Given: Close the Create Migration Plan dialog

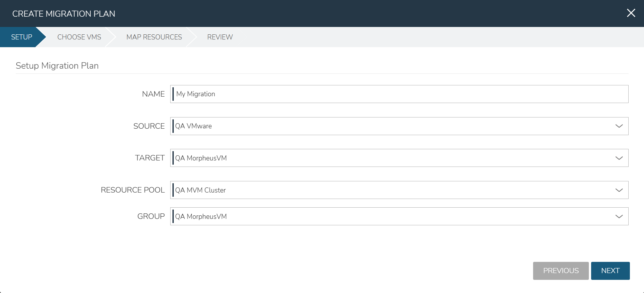Looking at the screenshot, I should [631, 13].
